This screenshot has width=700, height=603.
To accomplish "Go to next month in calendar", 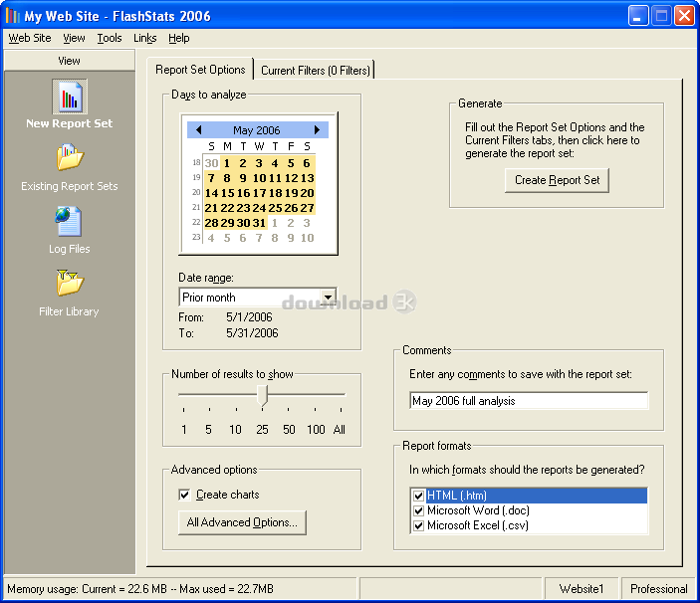I will coord(317,130).
